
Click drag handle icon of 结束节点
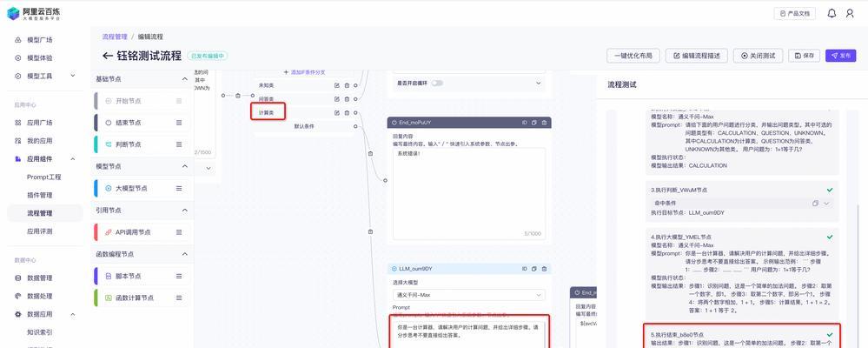click(179, 123)
